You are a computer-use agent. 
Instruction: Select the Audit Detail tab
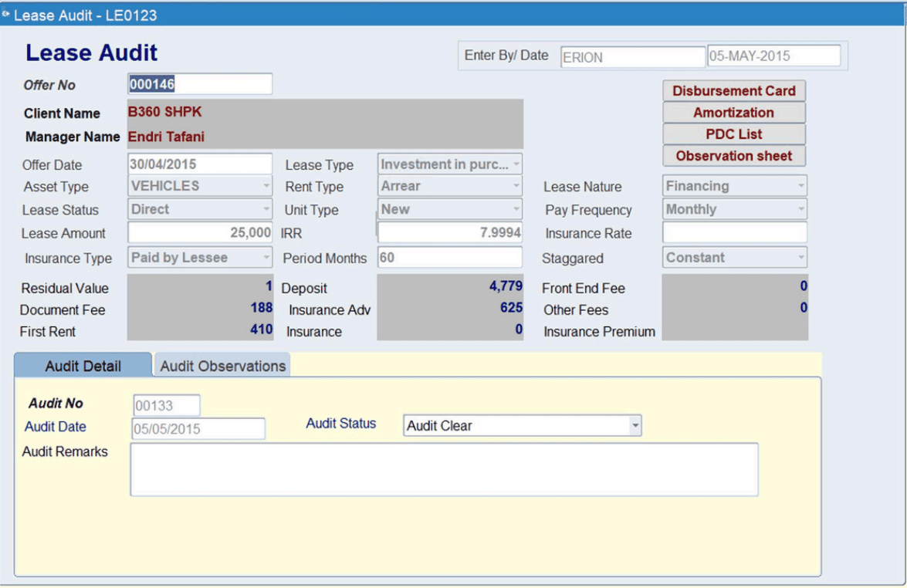82,364
